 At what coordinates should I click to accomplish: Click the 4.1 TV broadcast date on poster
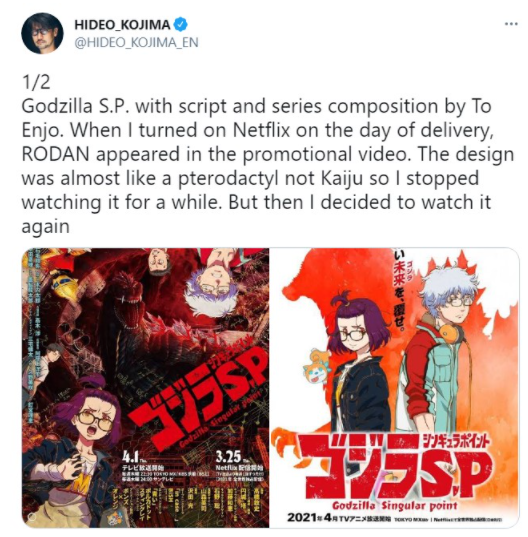[130, 457]
